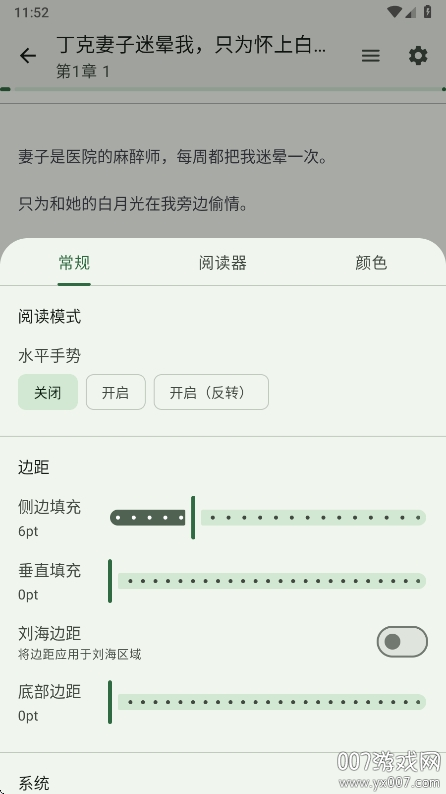This screenshot has width=446, height=794.
Task: Click the 底部边距 slider track
Action: (x=268, y=702)
